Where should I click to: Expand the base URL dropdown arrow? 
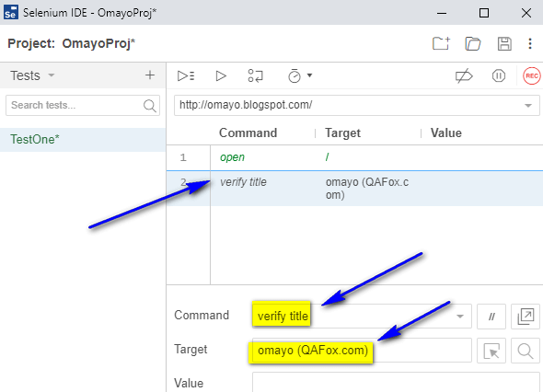tap(527, 105)
